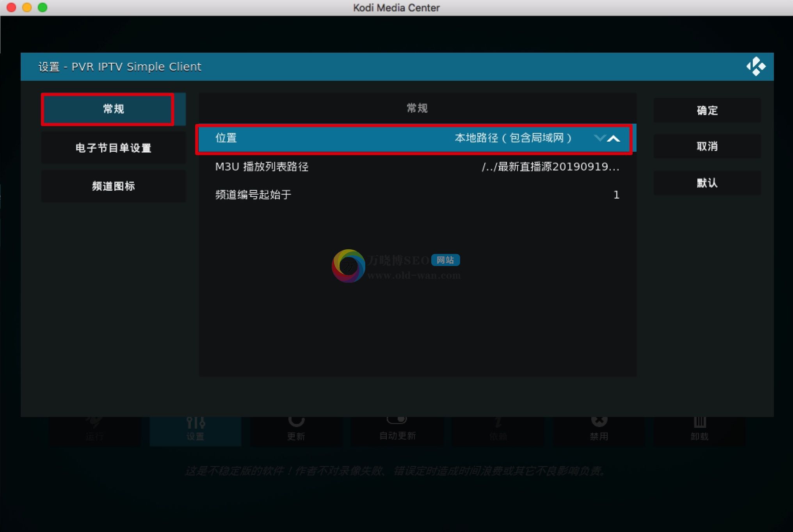Open the 电子节目单设置 category
Viewport: 793px width, 532px height.
point(113,148)
